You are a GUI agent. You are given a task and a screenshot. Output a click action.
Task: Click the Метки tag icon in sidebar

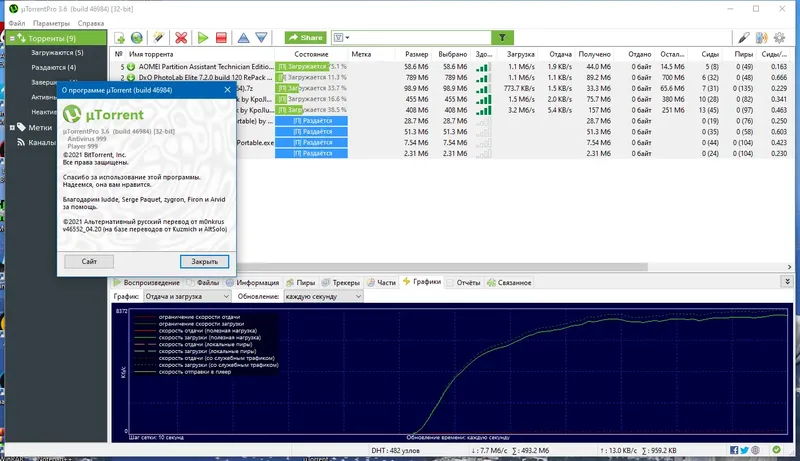point(21,127)
